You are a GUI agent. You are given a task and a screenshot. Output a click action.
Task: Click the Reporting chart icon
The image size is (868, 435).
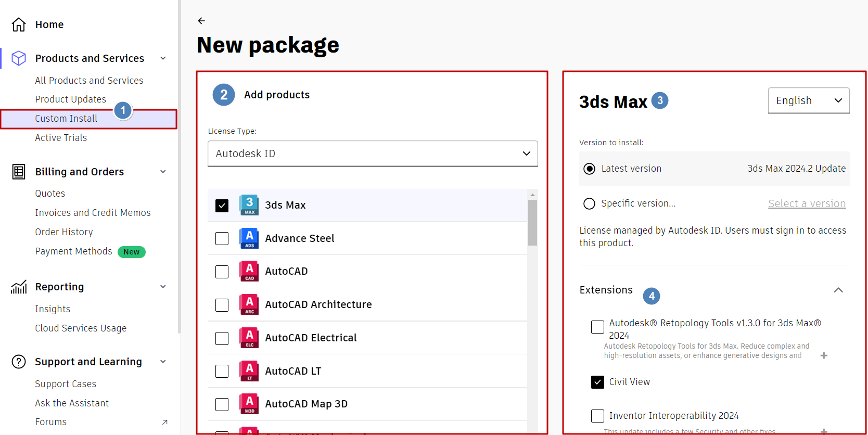(x=19, y=287)
